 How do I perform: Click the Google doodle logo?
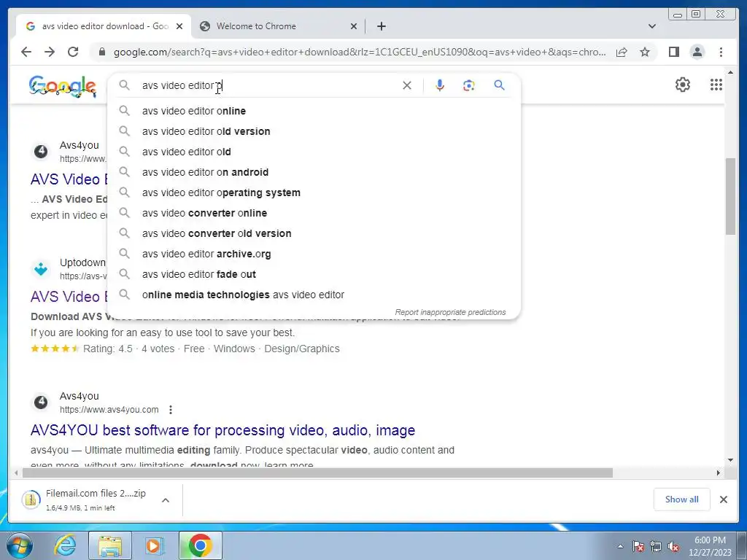tap(63, 86)
